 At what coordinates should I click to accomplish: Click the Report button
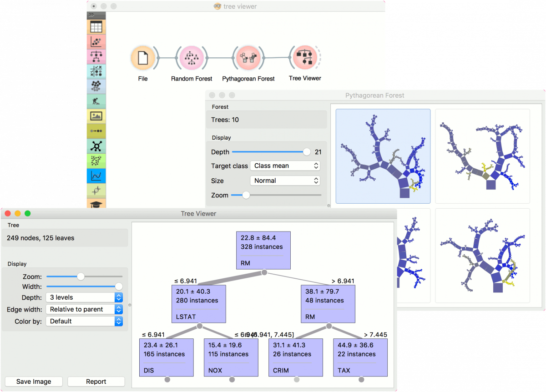point(96,382)
